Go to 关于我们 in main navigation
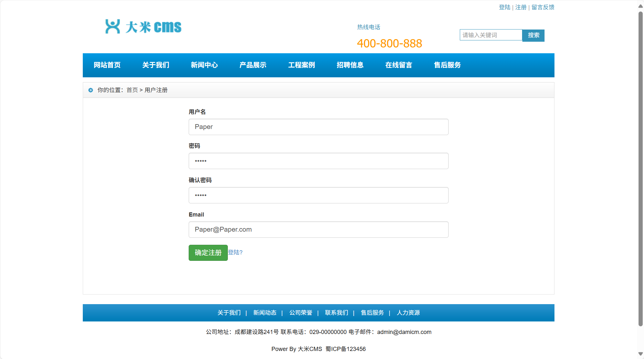 click(x=156, y=65)
